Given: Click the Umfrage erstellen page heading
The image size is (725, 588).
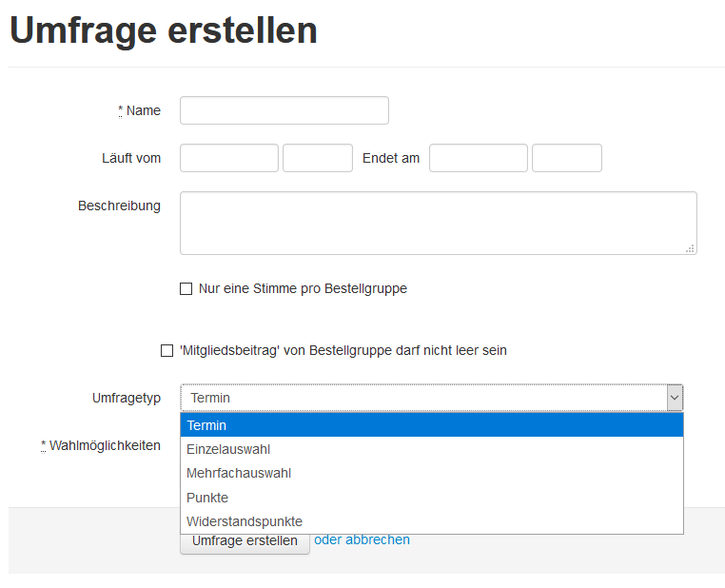Looking at the screenshot, I should (163, 30).
